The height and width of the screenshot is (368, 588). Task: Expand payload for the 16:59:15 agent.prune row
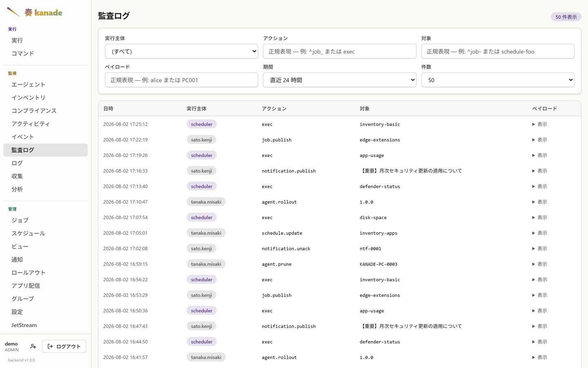539,264
